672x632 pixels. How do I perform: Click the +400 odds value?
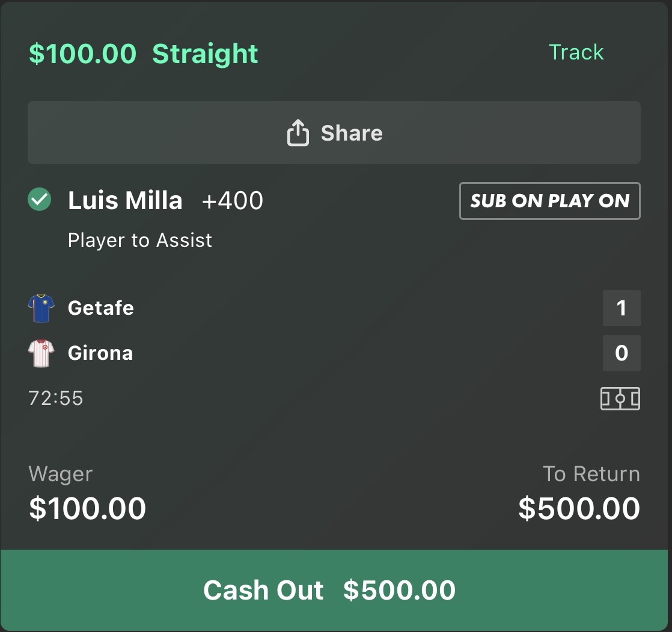[232, 201]
